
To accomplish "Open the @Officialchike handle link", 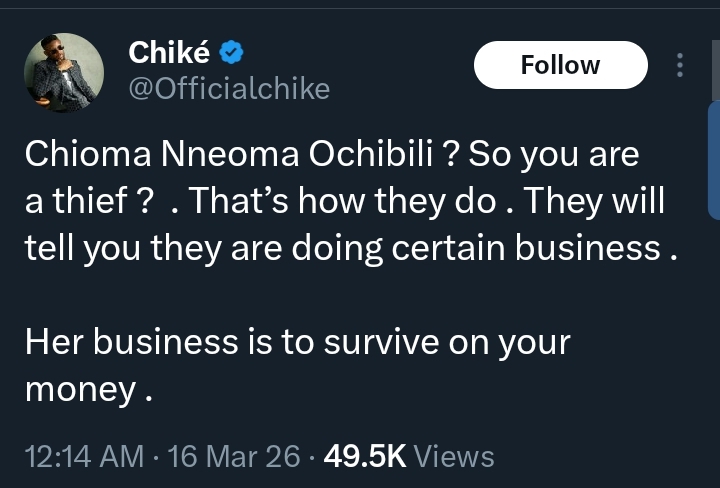I will [229, 90].
